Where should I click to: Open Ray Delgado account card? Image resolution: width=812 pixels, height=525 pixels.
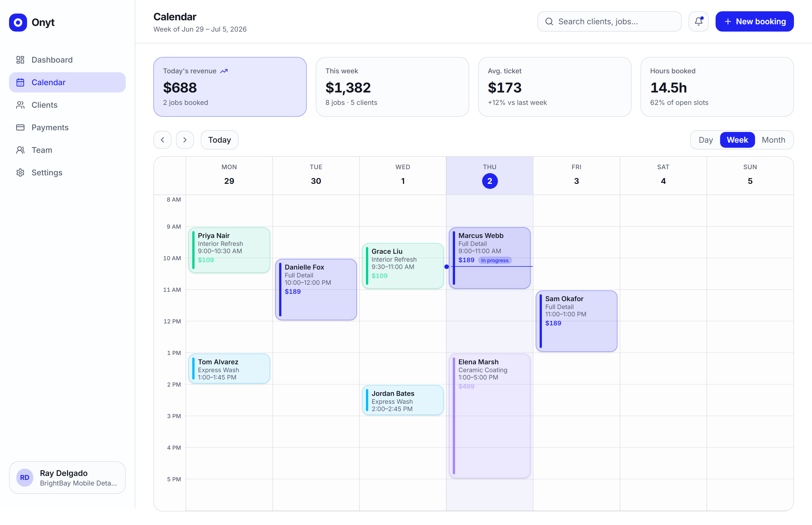(67, 477)
